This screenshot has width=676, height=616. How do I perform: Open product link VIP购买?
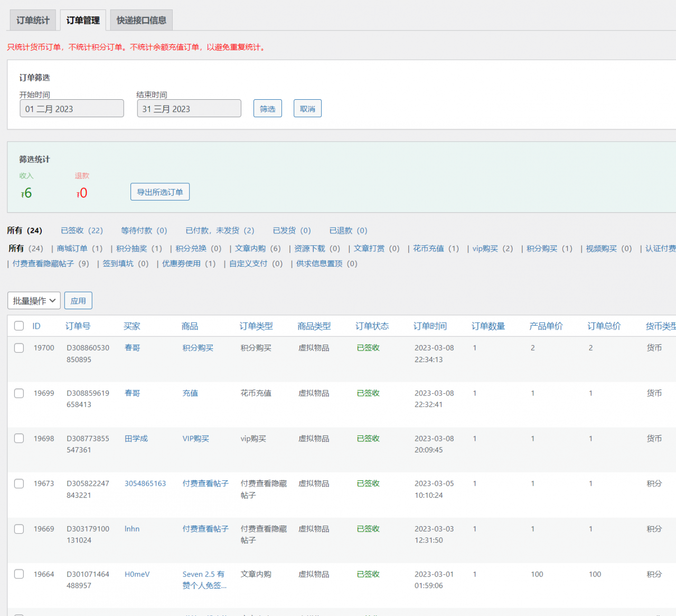pyautogui.click(x=196, y=439)
